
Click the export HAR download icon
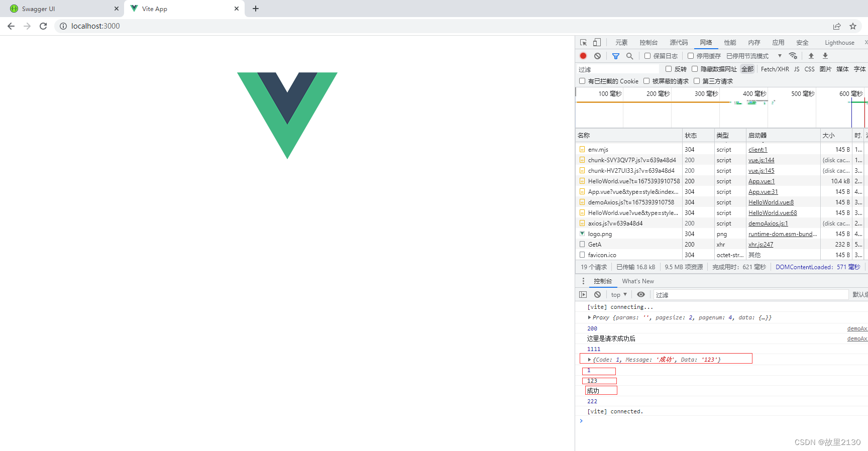pyautogui.click(x=825, y=56)
